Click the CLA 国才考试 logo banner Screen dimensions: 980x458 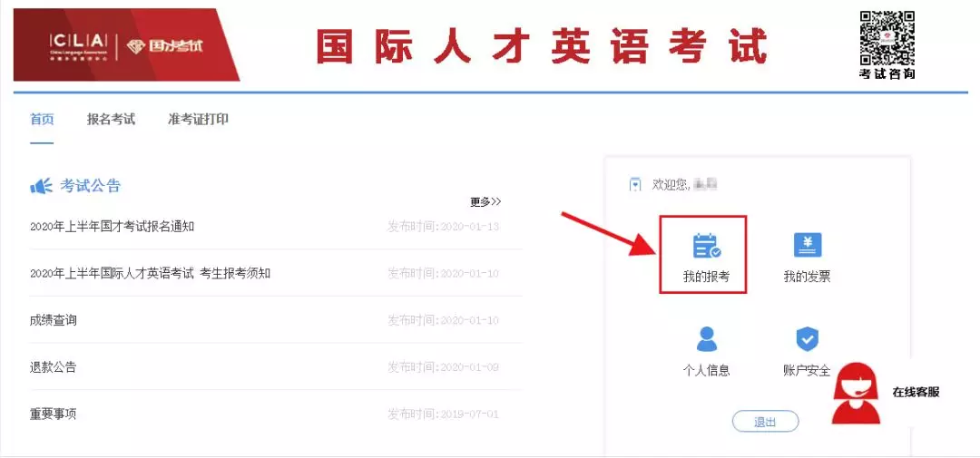click(x=126, y=45)
